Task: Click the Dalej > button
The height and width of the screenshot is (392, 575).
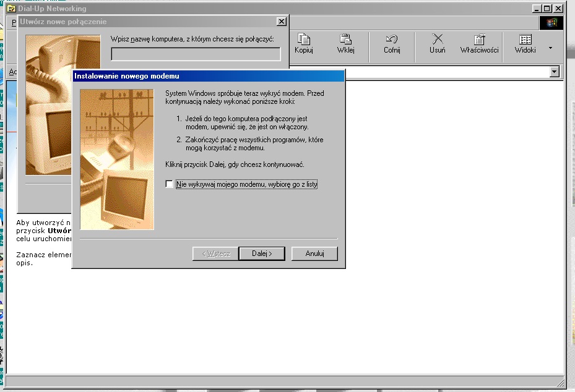Action: (261, 254)
